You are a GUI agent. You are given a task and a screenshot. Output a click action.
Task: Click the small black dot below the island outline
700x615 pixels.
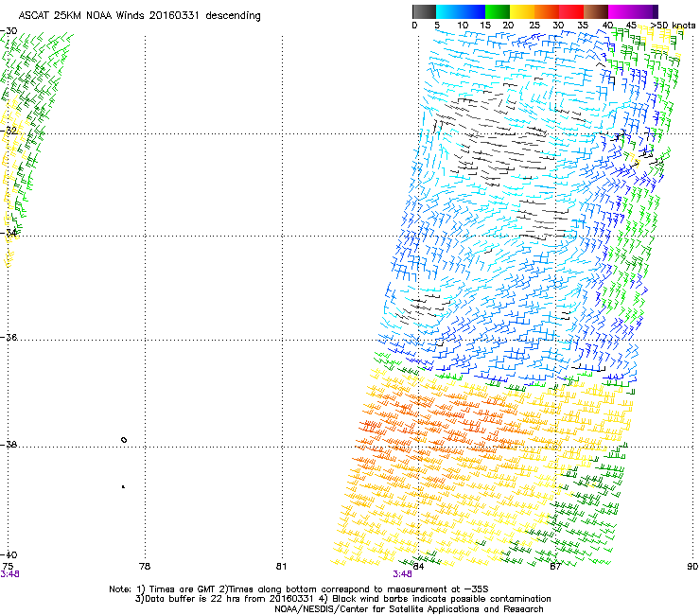123,486
